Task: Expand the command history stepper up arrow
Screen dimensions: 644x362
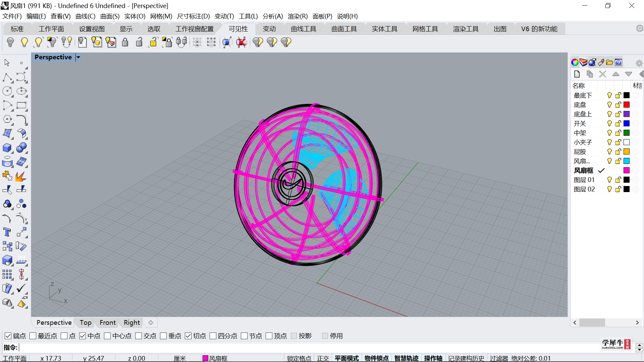Action: (x=639, y=345)
